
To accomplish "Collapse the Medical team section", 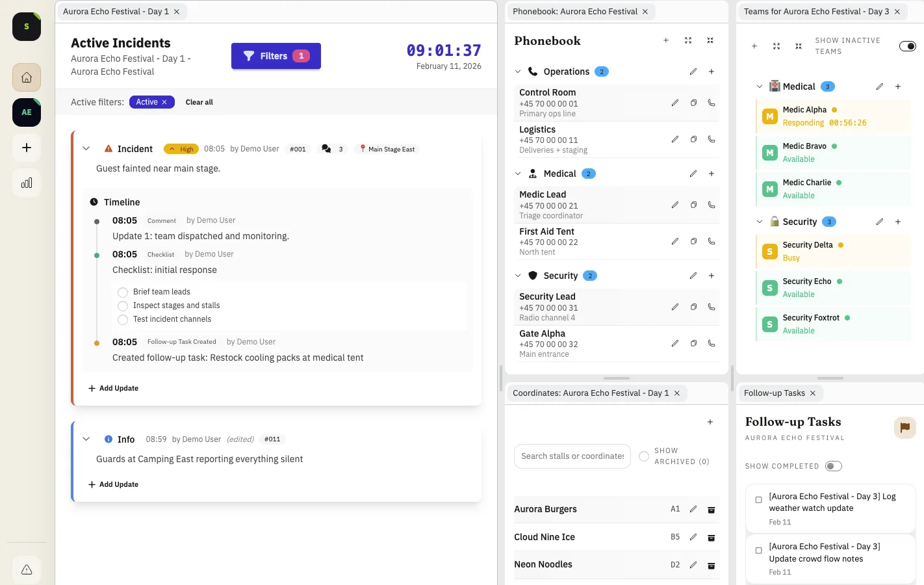I will pyautogui.click(x=759, y=86).
